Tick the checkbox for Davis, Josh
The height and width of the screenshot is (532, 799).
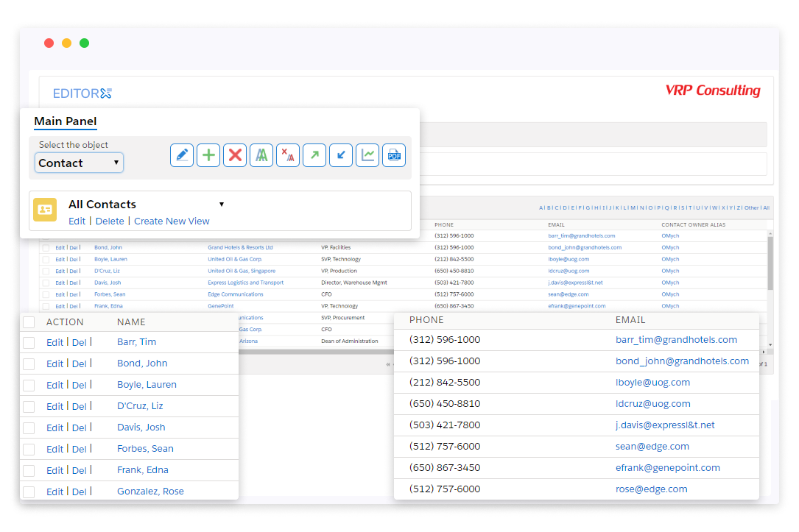(x=29, y=428)
